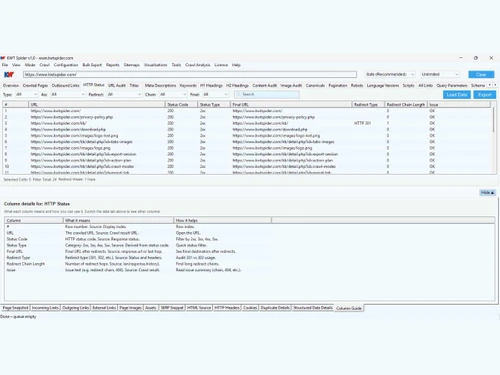The height and width of the screenshot is (375, 500).
Task: Open the Safe (Recommended) speed dropdown
Action: tap(390, 74)
